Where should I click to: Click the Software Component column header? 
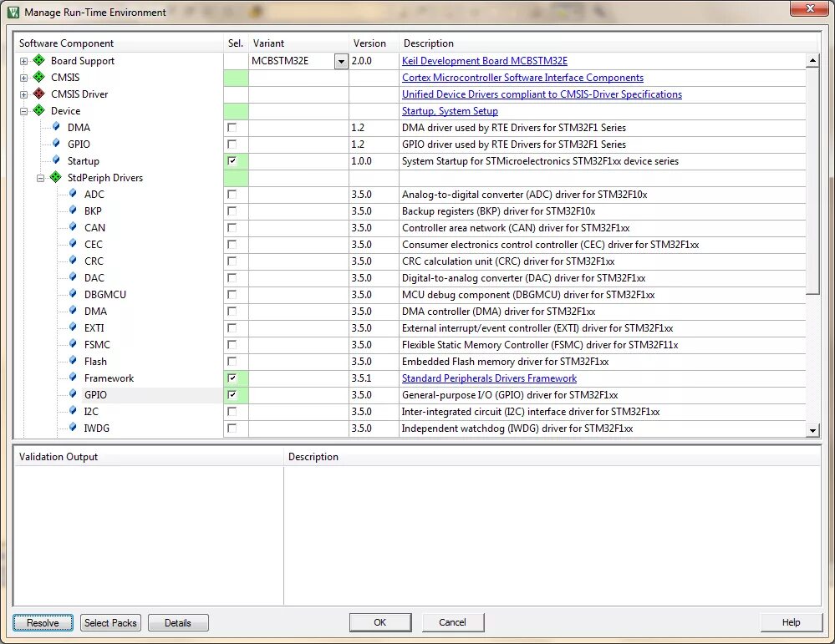coord(118,43)
